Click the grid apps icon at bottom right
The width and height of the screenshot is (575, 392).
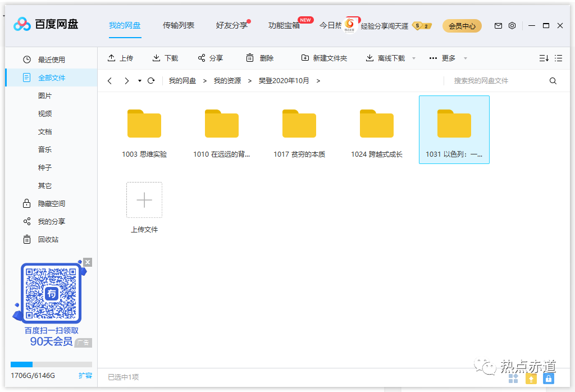(513, 379)
